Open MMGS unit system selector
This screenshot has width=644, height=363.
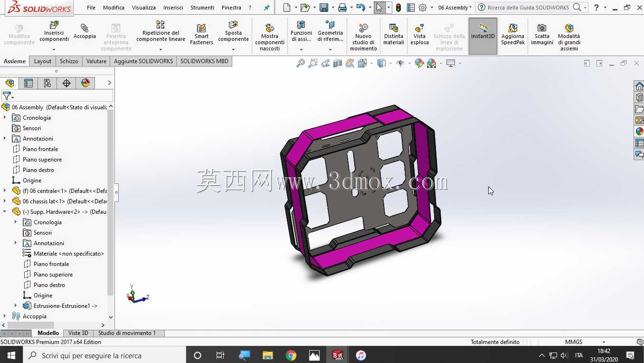coord(585,342)
